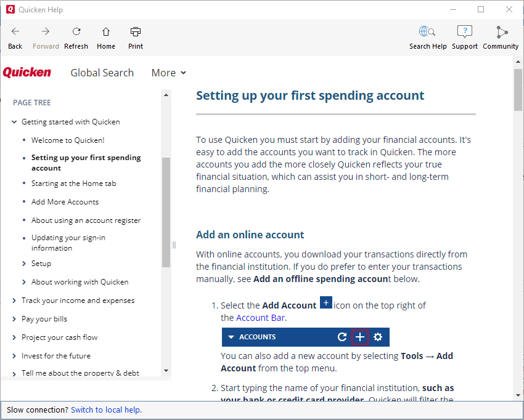
Task: Click the PAGE TREE heading
Action: 31,103
